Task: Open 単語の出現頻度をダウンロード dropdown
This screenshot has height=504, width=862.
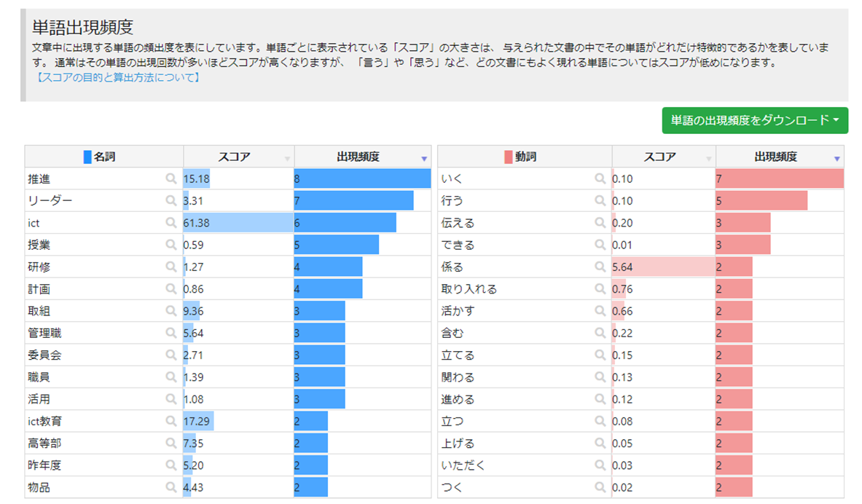Action: pos(755,120)
